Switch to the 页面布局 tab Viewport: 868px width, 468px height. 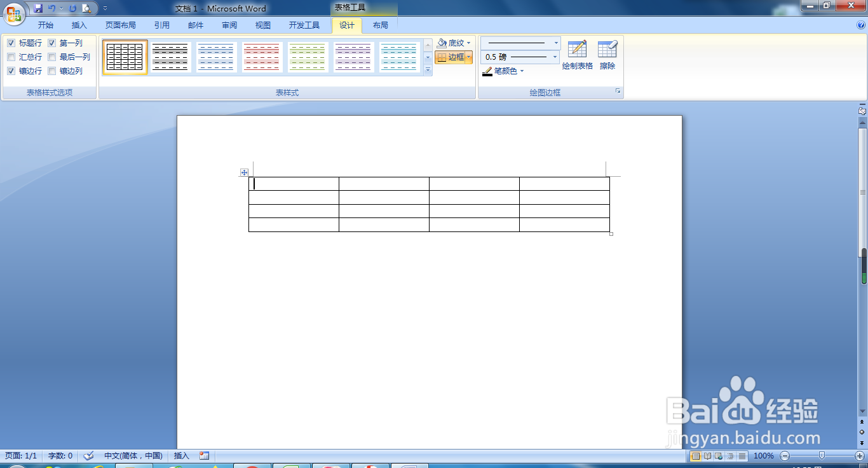pos(121,25)
